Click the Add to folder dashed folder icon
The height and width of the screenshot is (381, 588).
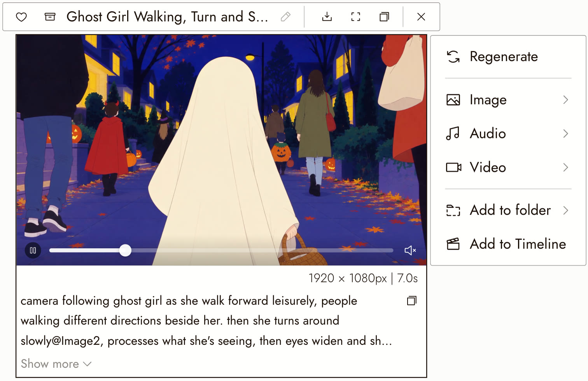coord(453,210)
